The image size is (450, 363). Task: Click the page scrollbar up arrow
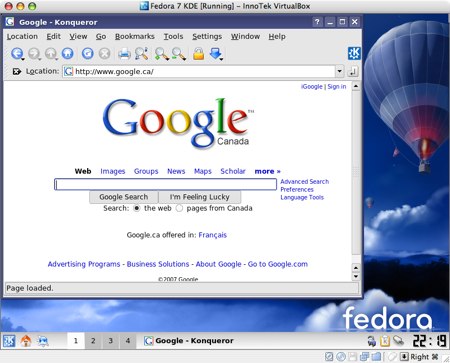pyautogui.click(x=356, y=86)
